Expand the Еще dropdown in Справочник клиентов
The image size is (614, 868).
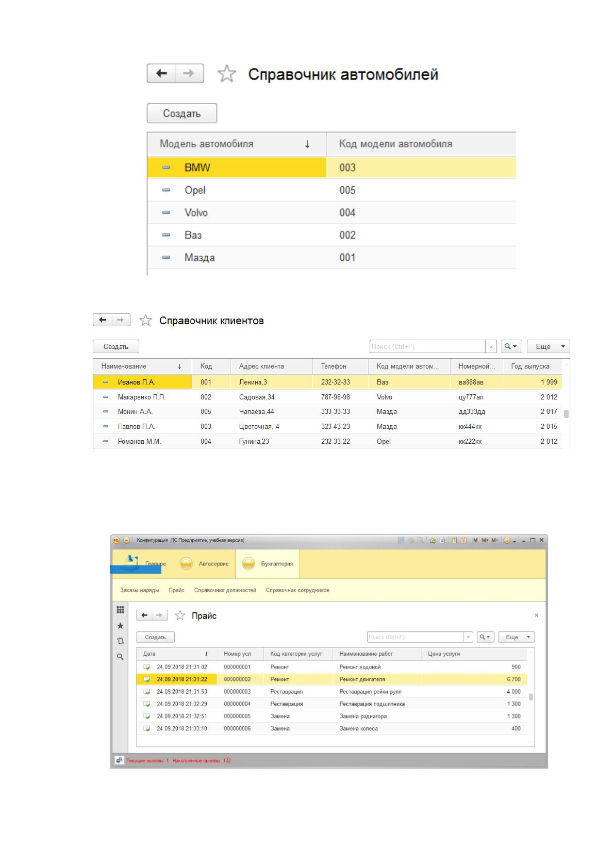[x=549, y=346]
